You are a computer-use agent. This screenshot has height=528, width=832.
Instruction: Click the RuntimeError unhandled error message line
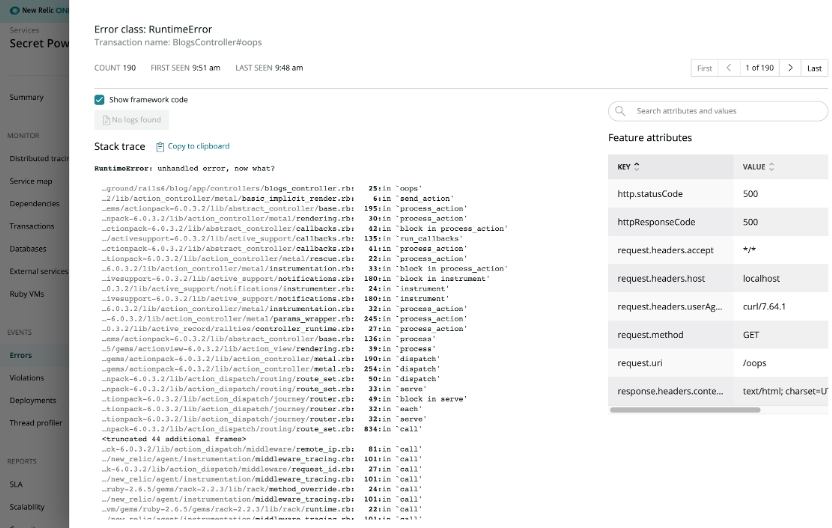coord(184,168)
